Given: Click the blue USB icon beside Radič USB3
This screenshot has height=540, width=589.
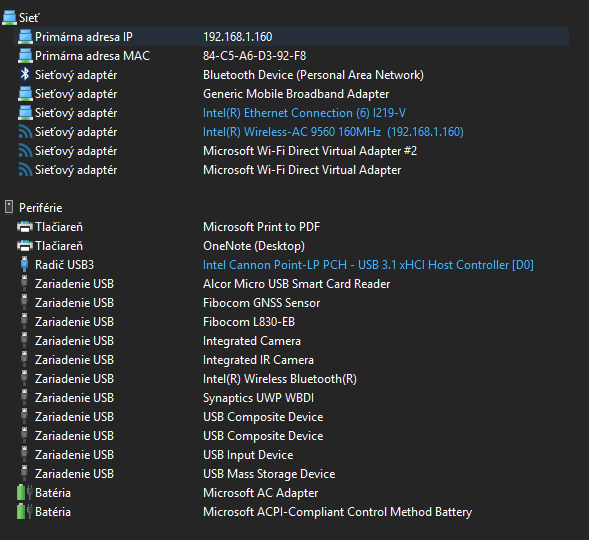Looking at the screenshot, I should pyautogui.click(x=24, y=264).
